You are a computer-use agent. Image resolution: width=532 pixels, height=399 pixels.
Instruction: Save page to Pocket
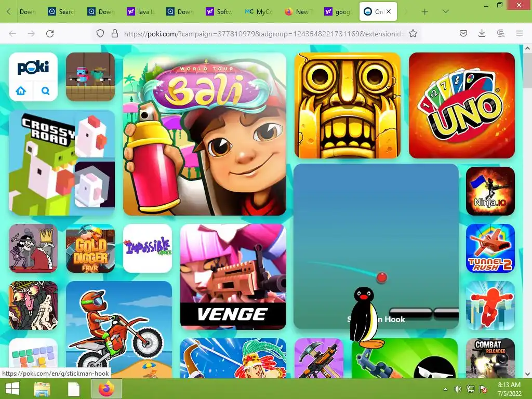[463, 33]
